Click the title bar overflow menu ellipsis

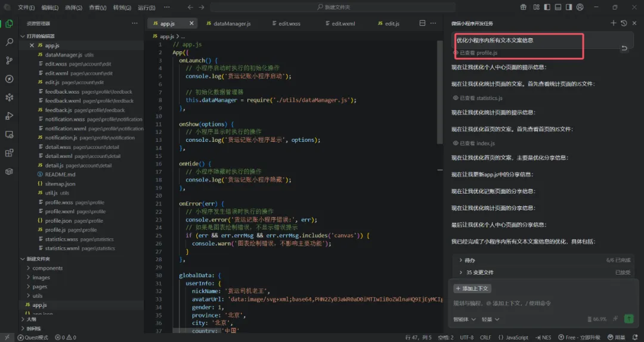click(167, 7)
